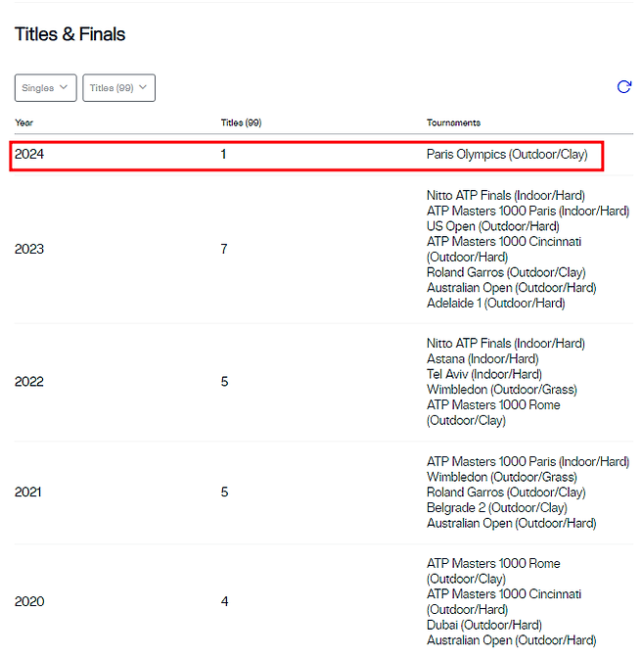Select the 2024 year cell
644x659 pixels.
[x=29, y=155]
